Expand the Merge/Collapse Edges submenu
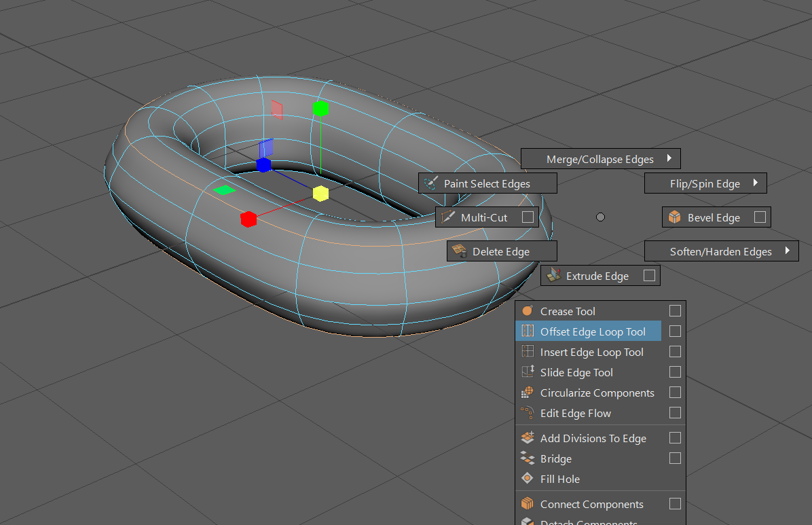This screenshot has width=812, height=525. pos(669,159)
